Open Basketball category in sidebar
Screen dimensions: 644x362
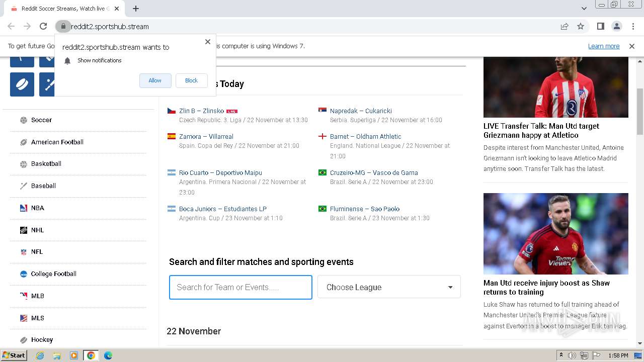(46, 164)
